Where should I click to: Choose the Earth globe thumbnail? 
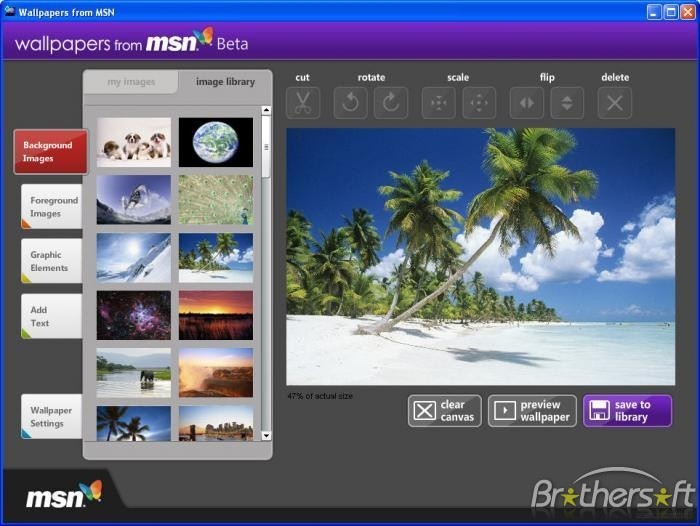[216, 142]
